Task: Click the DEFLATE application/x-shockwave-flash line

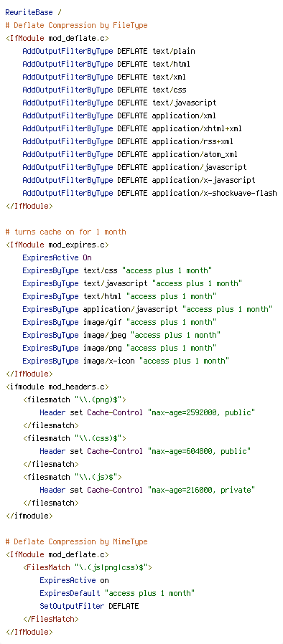Action: pos(149,193)
